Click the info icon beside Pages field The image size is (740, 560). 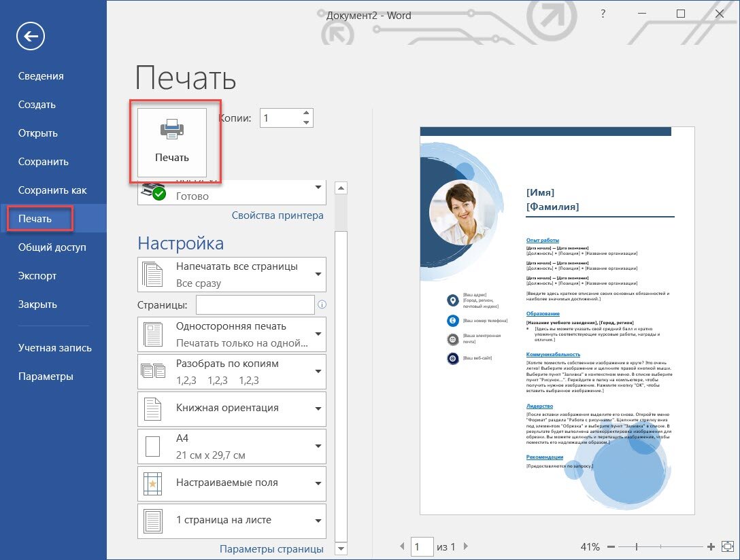[x=322, y=304]
